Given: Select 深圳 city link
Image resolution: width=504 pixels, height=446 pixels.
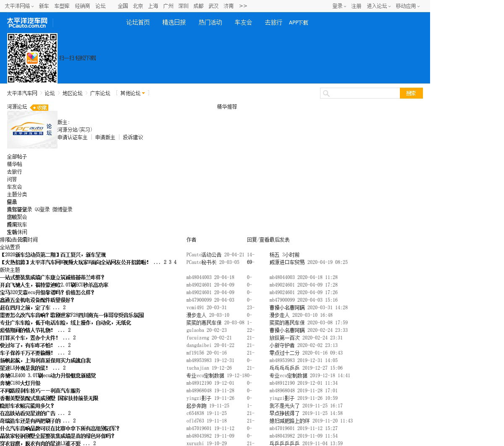Looking at the screenshot, I should pos(183,6).
